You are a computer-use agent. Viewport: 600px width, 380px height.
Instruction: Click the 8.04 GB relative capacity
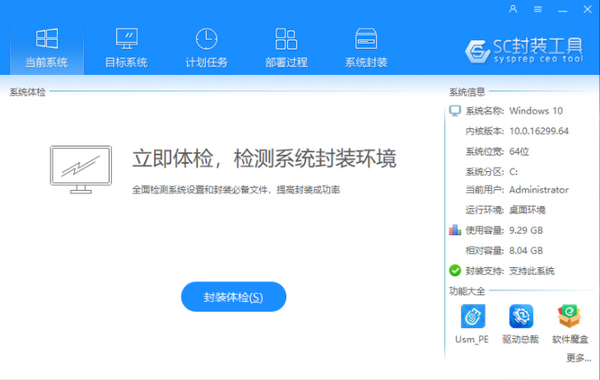pyautogui.click(x=526, y=251)
